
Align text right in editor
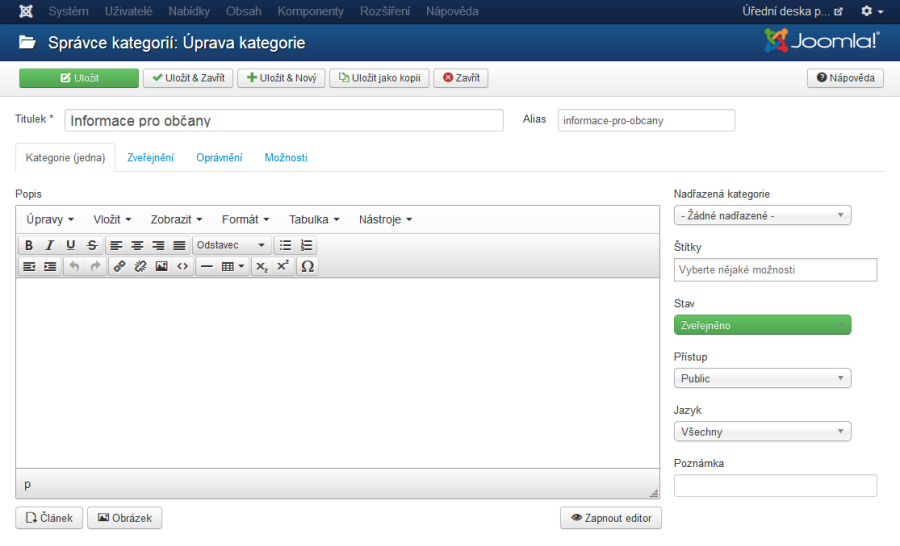pyautogui.click(x=158, y=246)
